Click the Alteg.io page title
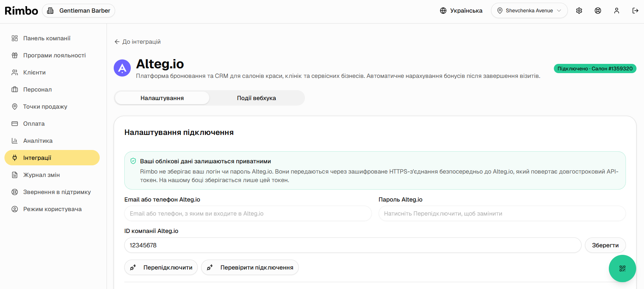Viewport: 644px width, 289px height. 160,64
